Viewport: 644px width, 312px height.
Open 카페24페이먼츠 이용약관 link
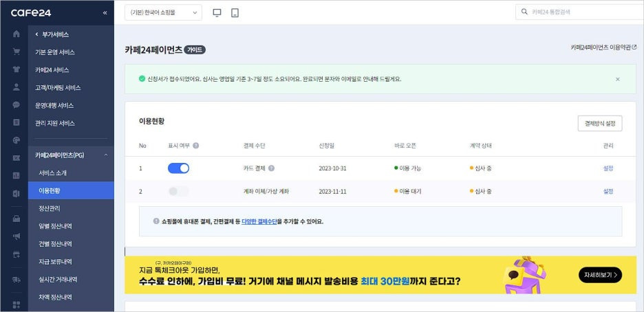(x=603, y=47)
